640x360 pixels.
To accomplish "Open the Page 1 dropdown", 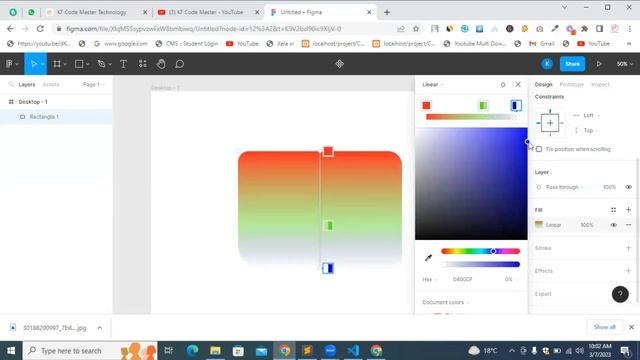I will 93,84.
